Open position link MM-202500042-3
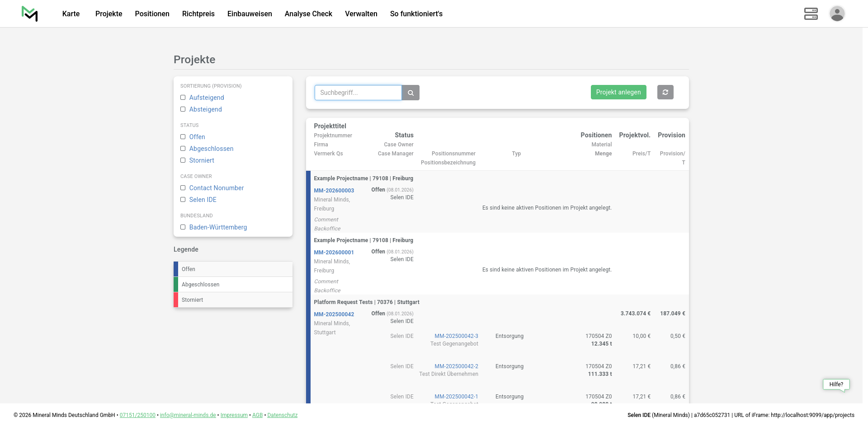Image resolution: width=868 pixels, height=426 pixels. click(x=456, y=336)
